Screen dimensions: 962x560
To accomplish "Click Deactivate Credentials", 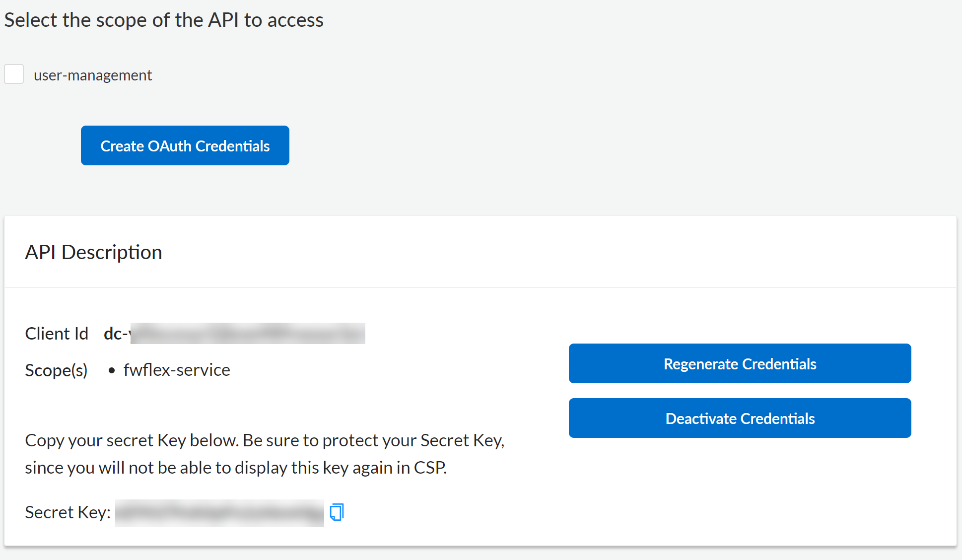I will click(x=740, y=418).
